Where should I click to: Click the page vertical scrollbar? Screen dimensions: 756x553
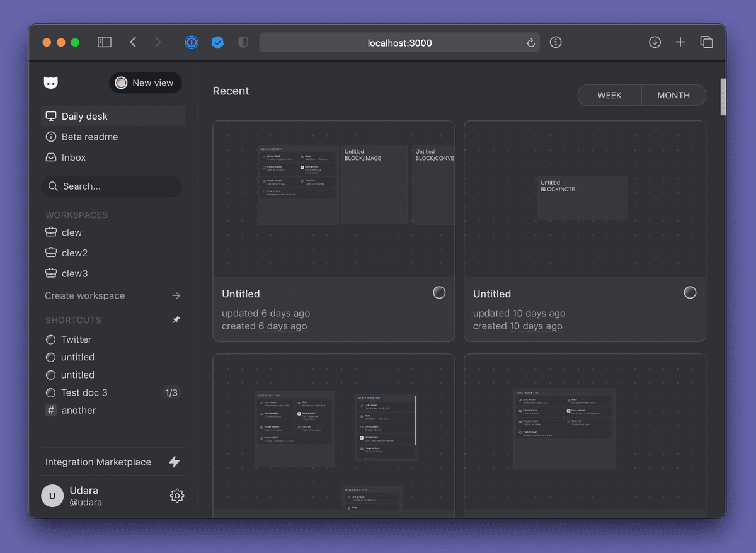[x=723, y=97]
